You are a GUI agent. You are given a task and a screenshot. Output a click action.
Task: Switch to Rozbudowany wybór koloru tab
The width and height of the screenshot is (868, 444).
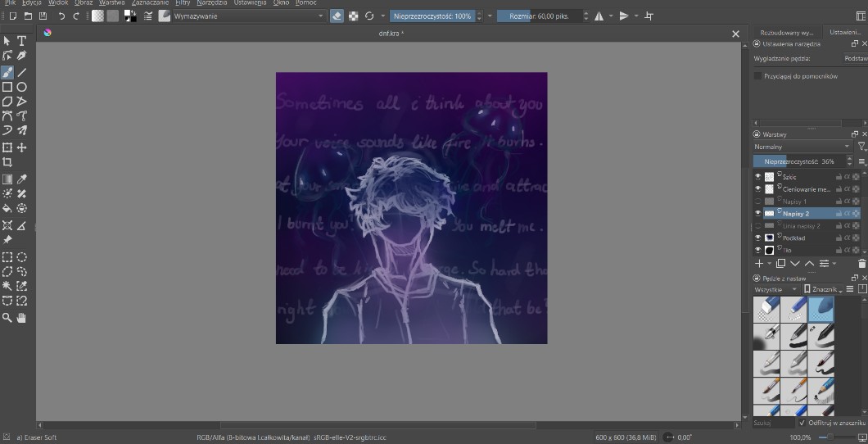786,32
